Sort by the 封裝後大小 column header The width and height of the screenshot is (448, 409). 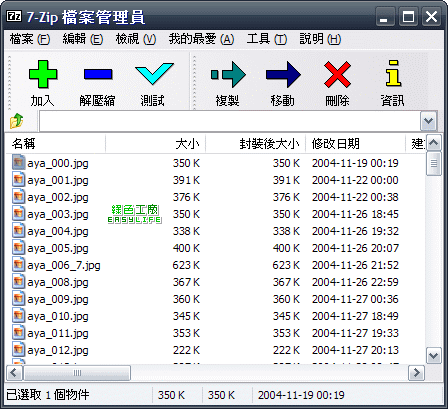click(256, 144)
